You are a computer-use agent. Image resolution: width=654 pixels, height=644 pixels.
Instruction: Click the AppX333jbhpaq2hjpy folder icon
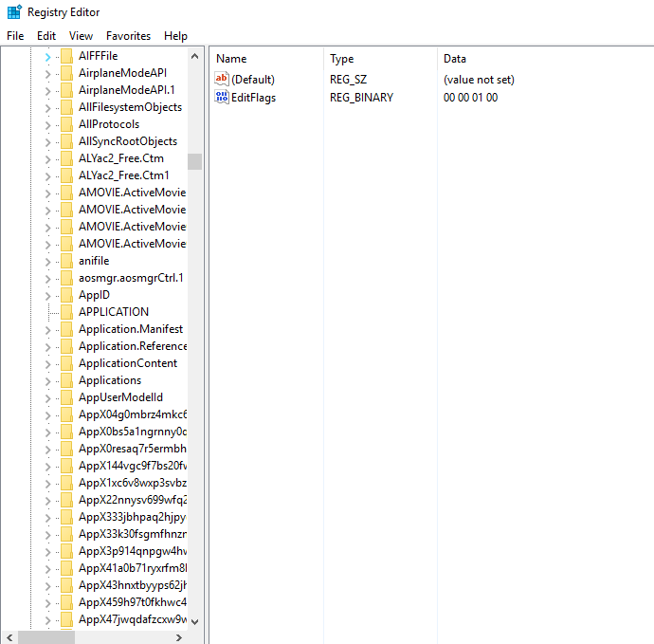pyautogui.click(x=66, y=517)
